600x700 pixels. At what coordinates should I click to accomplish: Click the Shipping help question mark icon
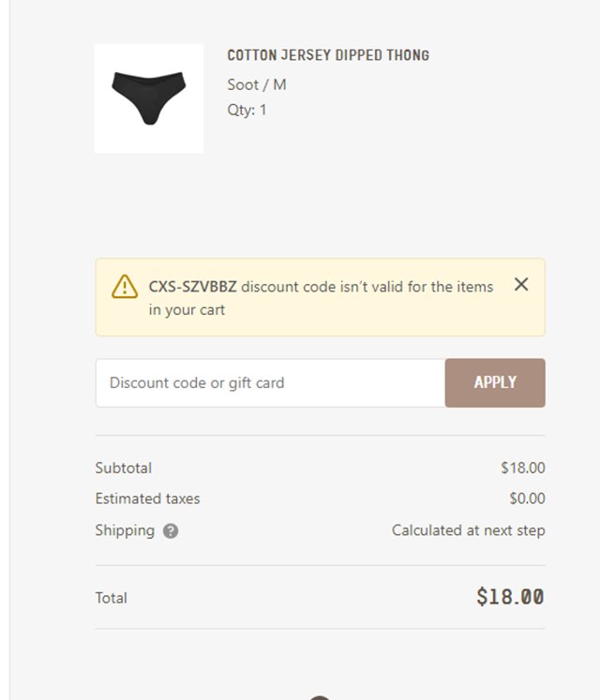point(171,531)
